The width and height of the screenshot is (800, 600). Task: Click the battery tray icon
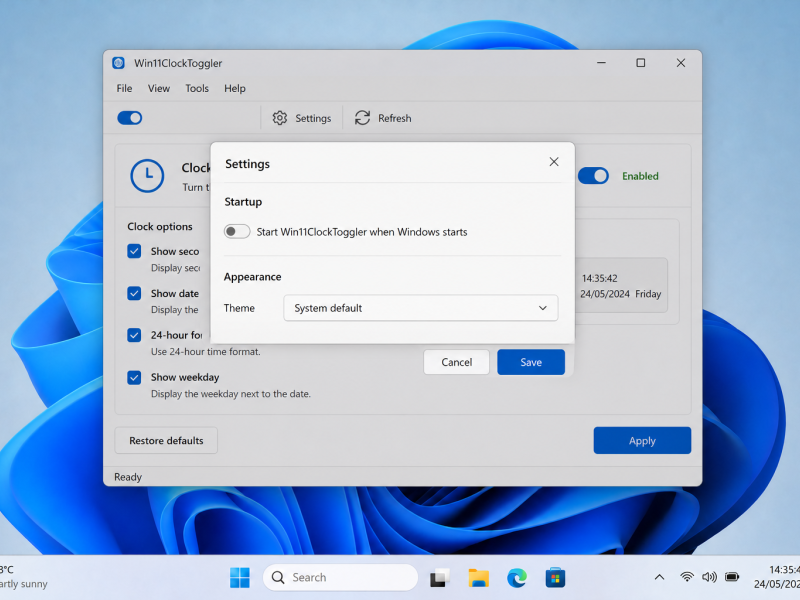(x=732, y=577)
